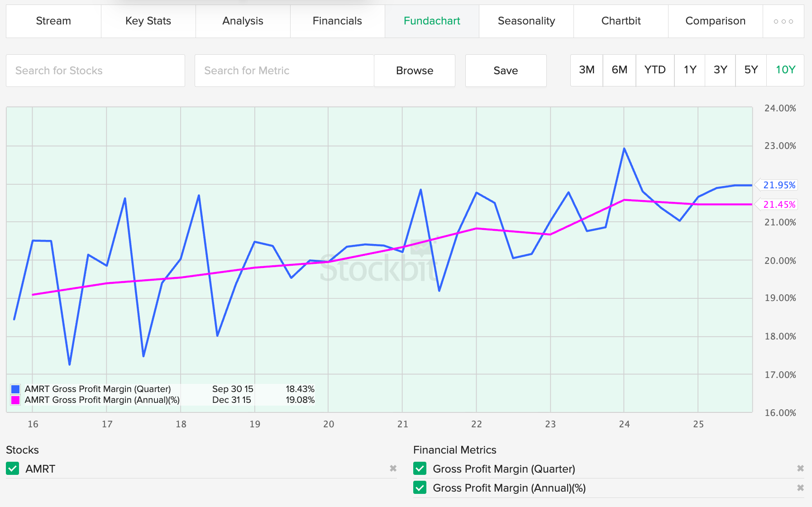Select the 10Y time range
812x507 pixels.
[785, 70]
